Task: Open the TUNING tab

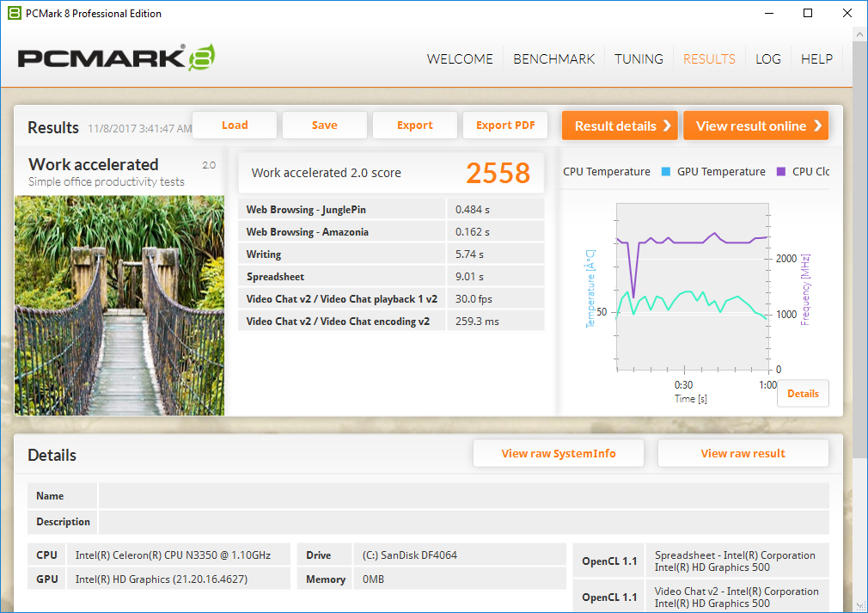Action: tap(639, 59)
